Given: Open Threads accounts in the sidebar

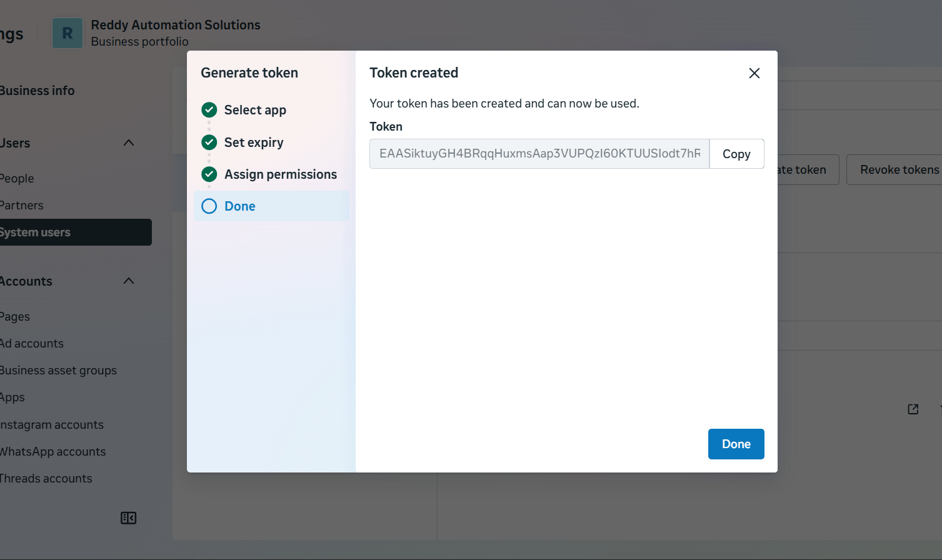Looking at the screenshot, I should [x=46, y=478].
